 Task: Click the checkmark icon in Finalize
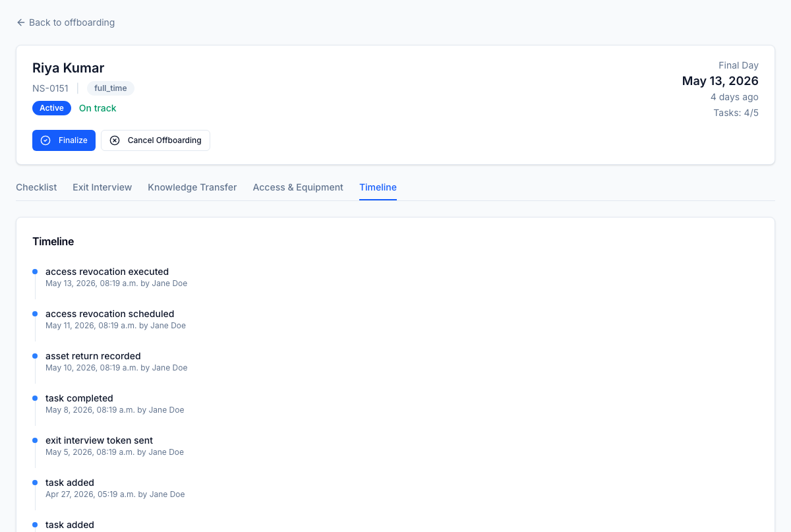pos(45,140)
